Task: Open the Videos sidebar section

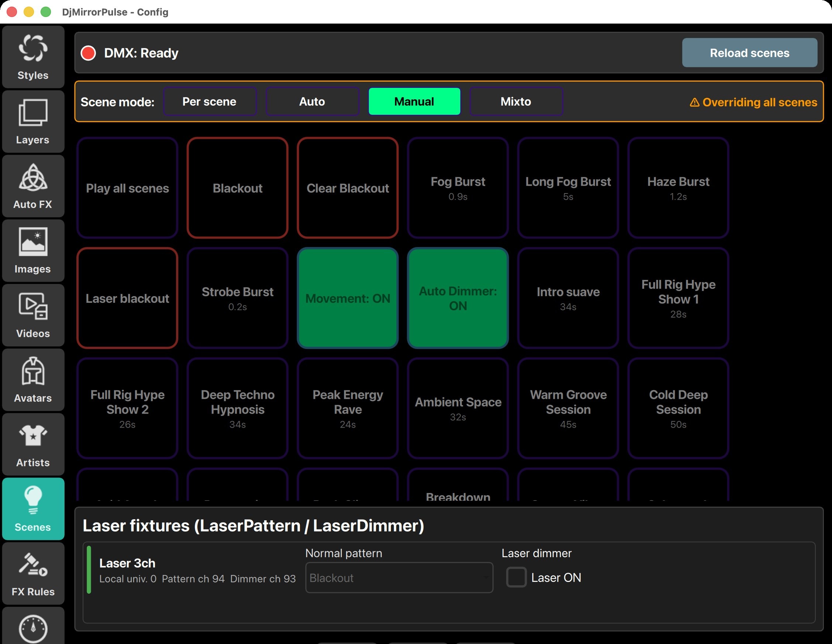Action: pos(33,315)
